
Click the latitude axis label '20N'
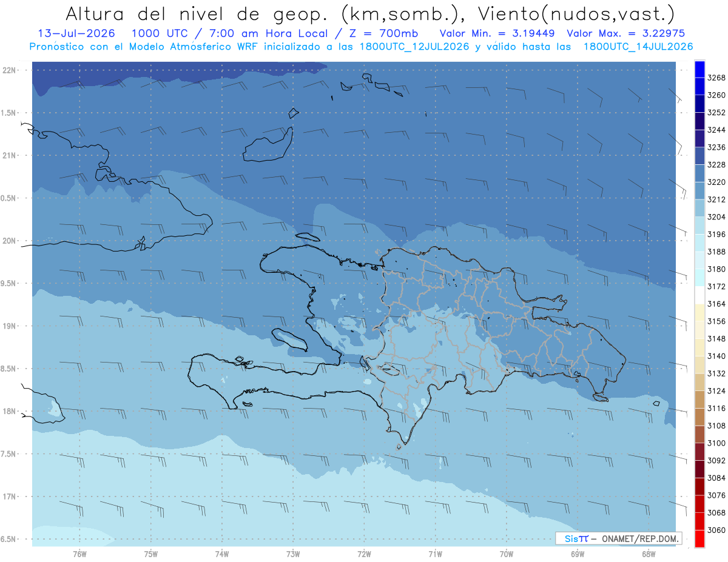[9, 241]
